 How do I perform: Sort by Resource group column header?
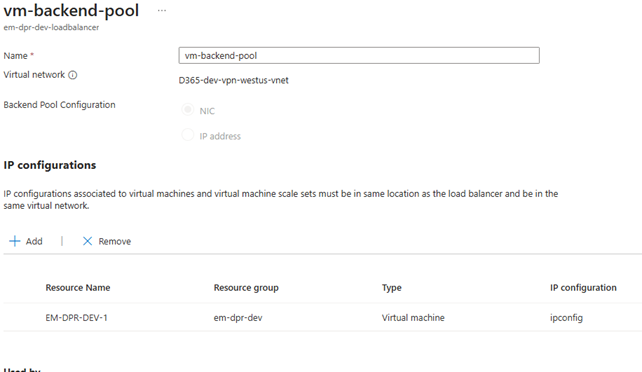point(246,288)
